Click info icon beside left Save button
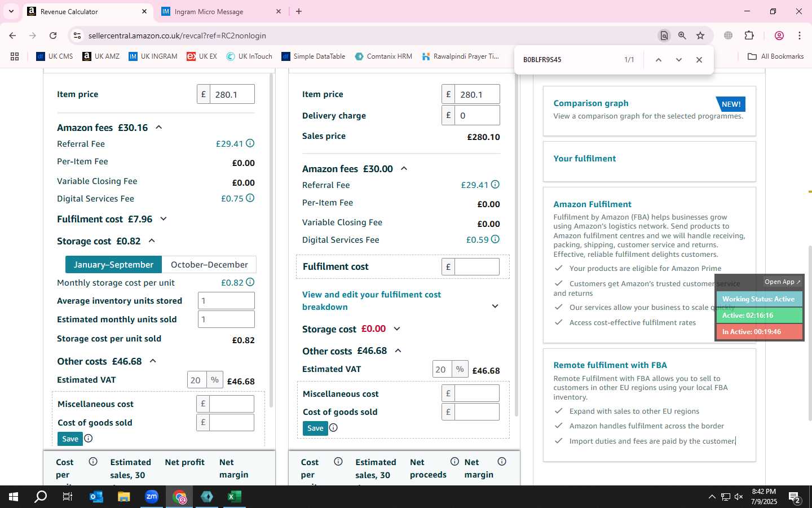The width and height of the screenshot is (812, 508). (89, 439)
